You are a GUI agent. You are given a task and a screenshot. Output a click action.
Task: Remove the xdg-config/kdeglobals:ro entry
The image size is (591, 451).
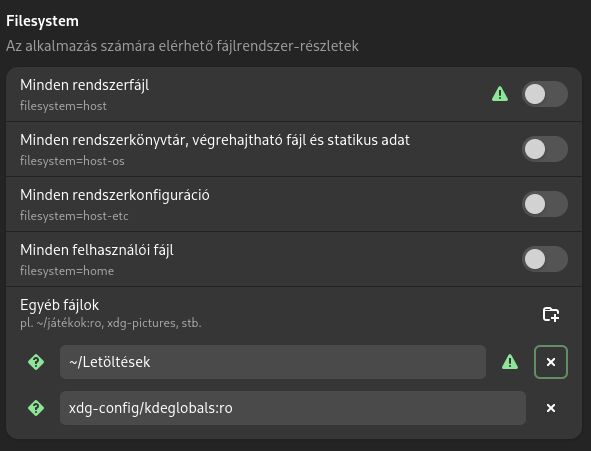click(x=551, y=408)
